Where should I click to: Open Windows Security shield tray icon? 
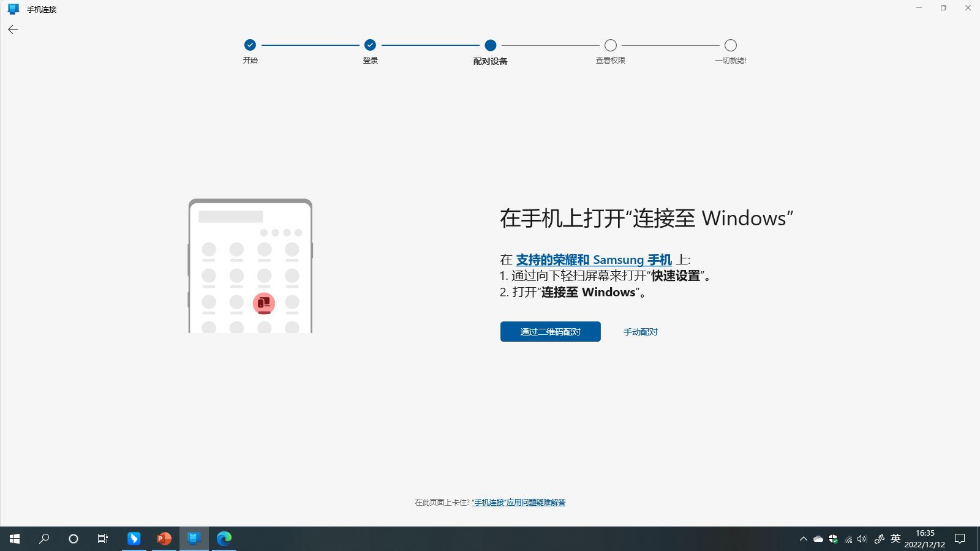click(x=833, y=539)
